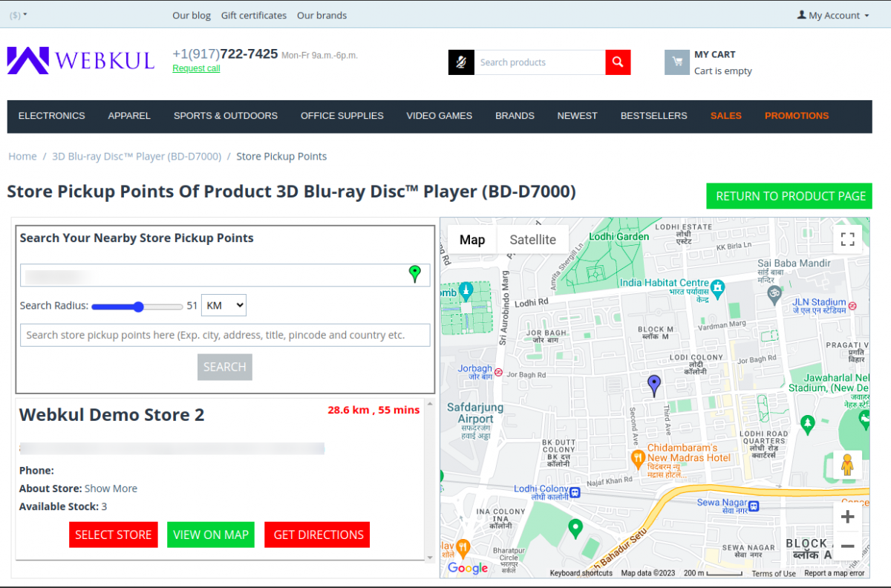Open the currency selector dropdown
The width and height of the screenshot is (891, 588).
click(x=16, y=14)
